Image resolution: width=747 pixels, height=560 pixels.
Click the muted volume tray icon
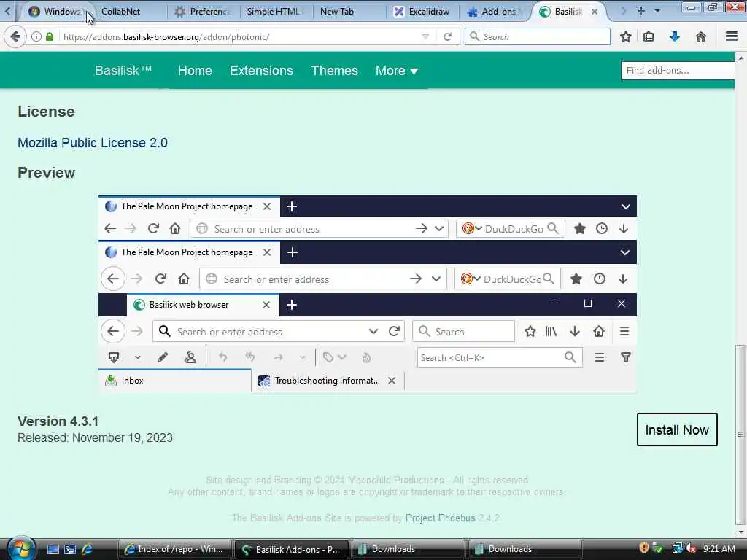tap(691, 548)
